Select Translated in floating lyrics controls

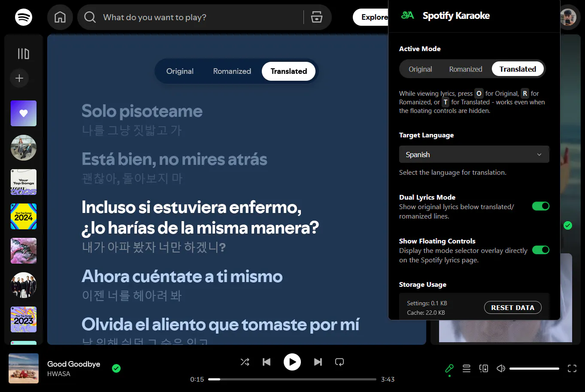point(289,71)
